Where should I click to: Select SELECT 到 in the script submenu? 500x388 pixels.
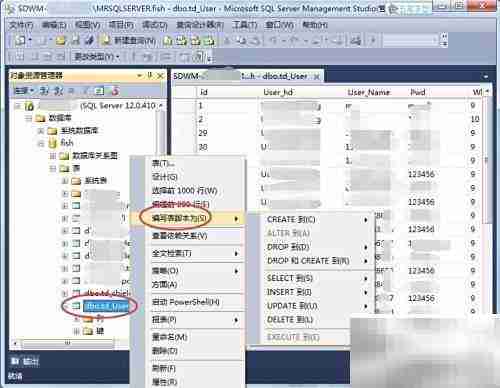pos(317,278)
